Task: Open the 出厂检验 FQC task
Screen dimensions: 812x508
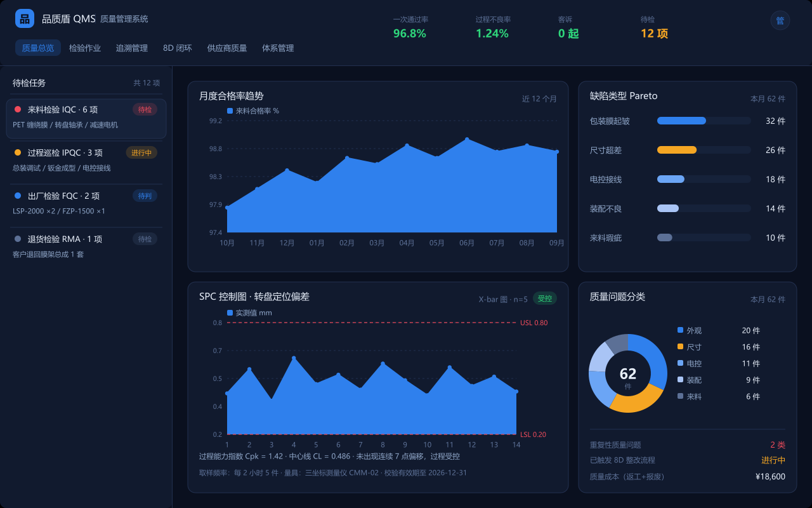Action: click(x=86, y=204)
